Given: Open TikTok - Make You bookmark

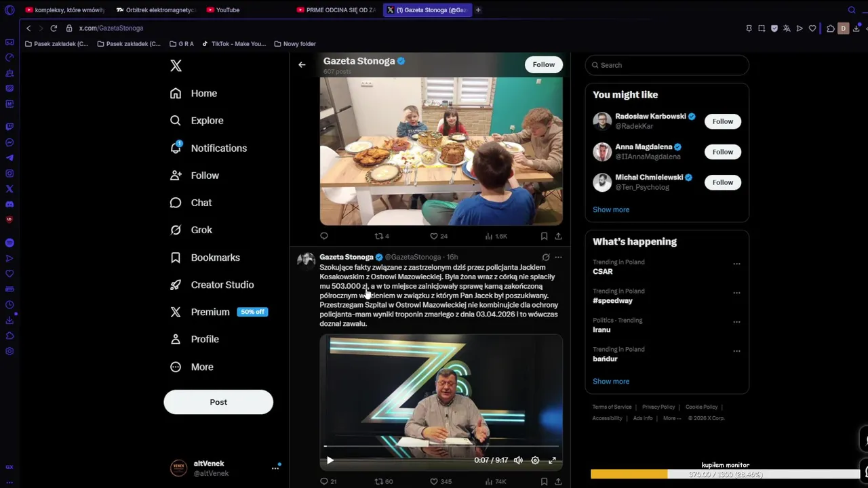Looking at the screenshot, I should (x=234, y=44).
